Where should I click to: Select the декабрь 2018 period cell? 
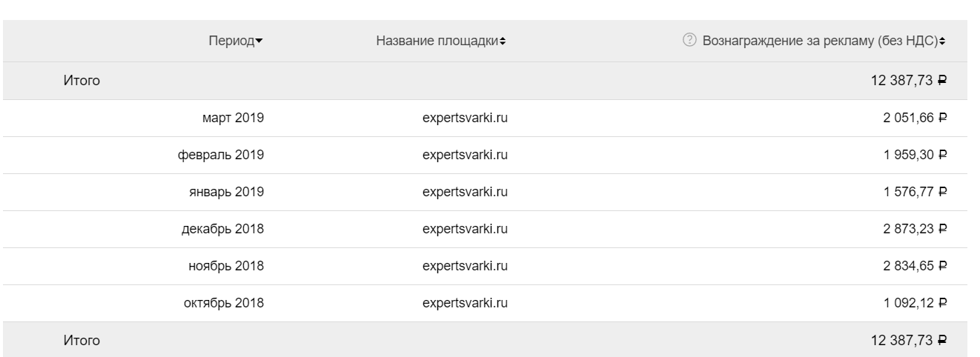[222, 229]
